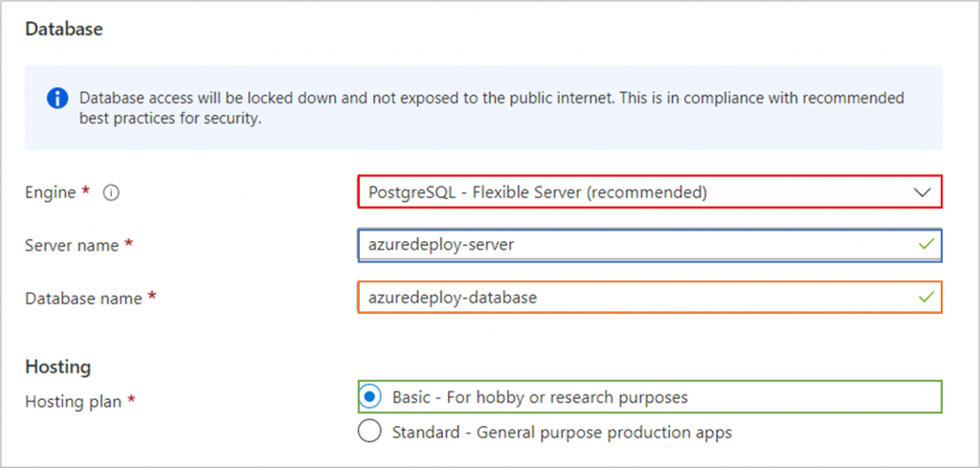The height and width of the screenshot is (468, 980).
Task: Click the required asterisk next to Engine
Action: [x=86, y=191]
